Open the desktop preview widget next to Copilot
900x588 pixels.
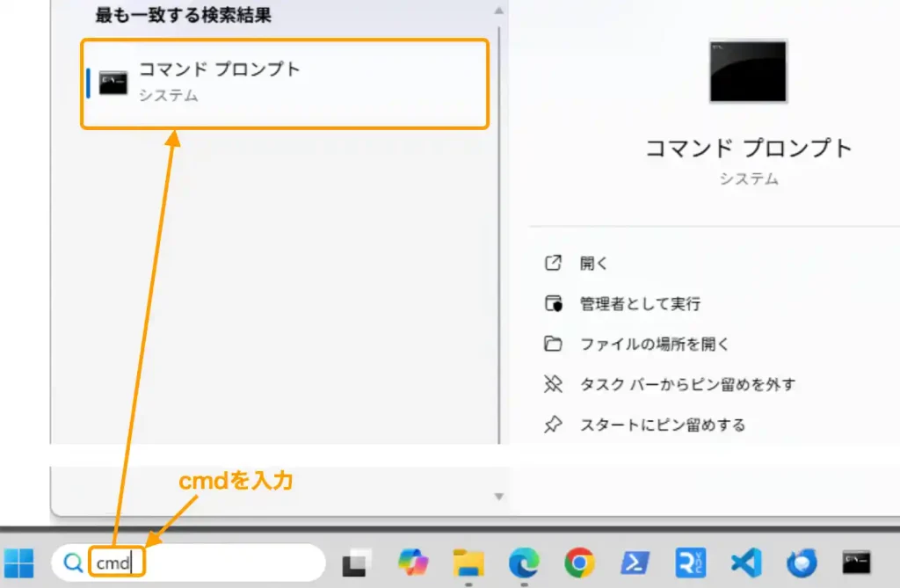pos(356,563)
